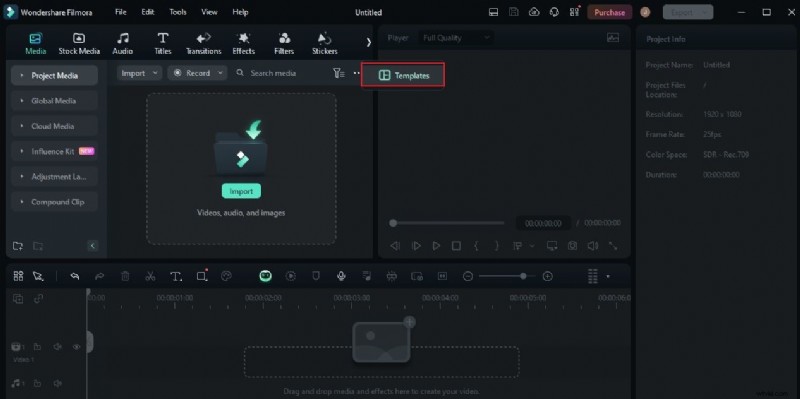
Task: Open the File menu
Action: pyautogui.click(x=121, y=12)
